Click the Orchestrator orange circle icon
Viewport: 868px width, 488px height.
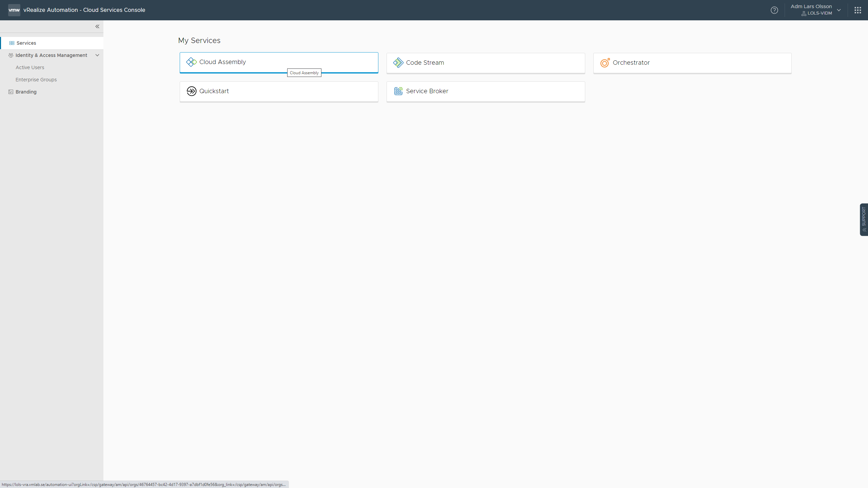(605, 63)
